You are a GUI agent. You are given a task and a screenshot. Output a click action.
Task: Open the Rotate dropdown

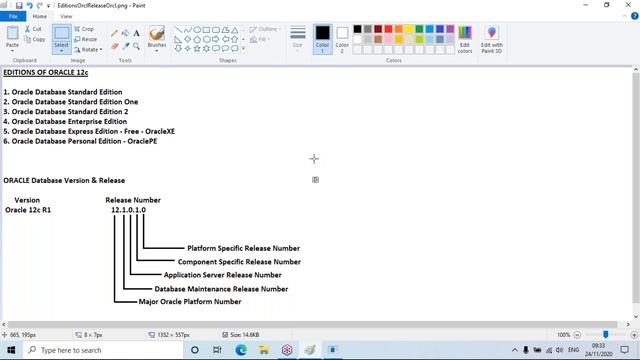[88, 49]
